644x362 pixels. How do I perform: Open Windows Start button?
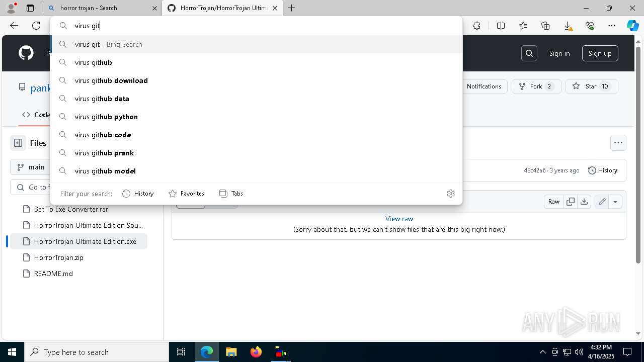12,352
